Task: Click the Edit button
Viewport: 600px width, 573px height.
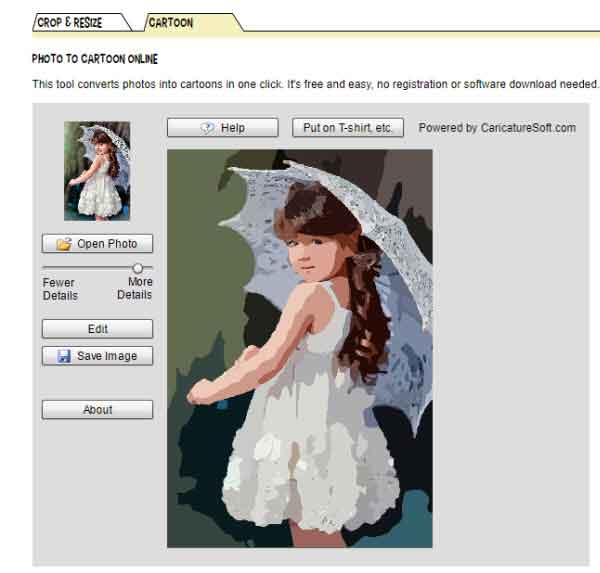Action: click(x=97, y=329)
